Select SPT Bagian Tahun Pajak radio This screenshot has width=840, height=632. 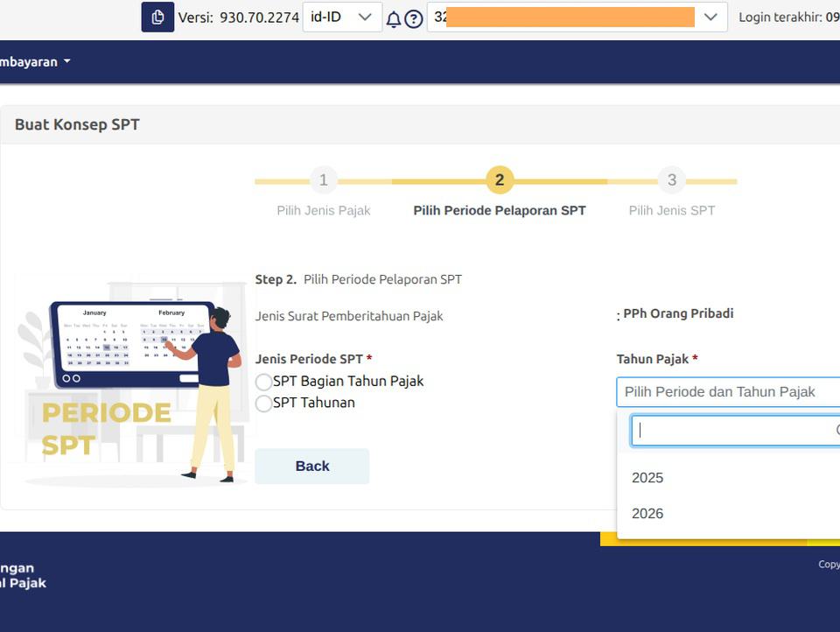click(x=263, y=382)
